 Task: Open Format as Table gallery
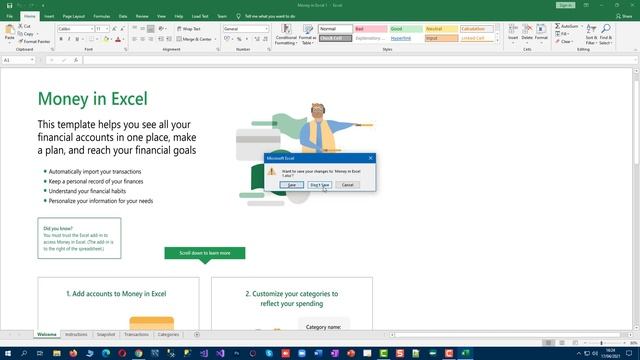pyautogui.click(x=307, y=34)
